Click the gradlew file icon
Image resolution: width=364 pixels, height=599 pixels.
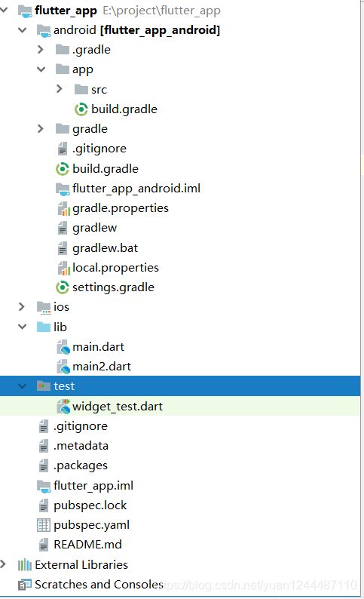[x=63, y=228]
